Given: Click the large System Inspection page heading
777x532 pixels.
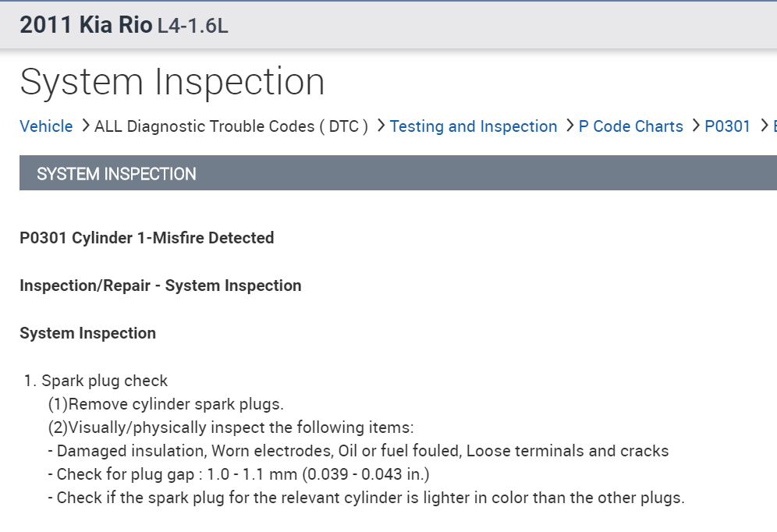Looking at the screenshot, I should pos(172,82).
